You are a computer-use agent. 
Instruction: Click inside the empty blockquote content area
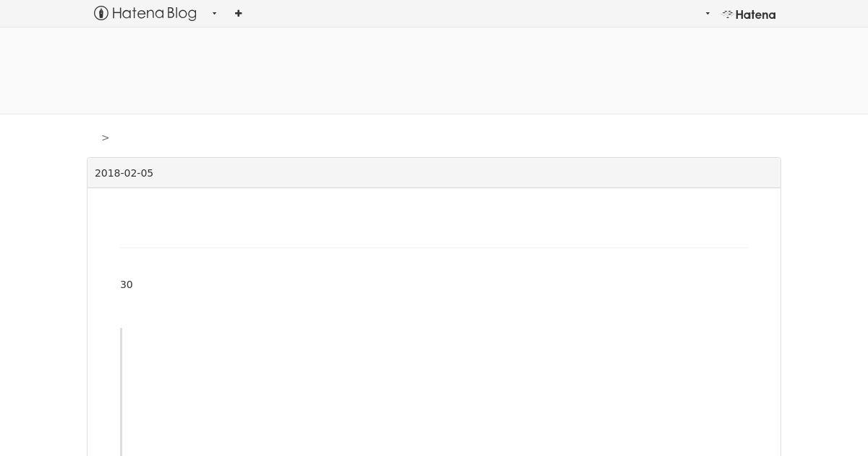[x=434, y=392]
